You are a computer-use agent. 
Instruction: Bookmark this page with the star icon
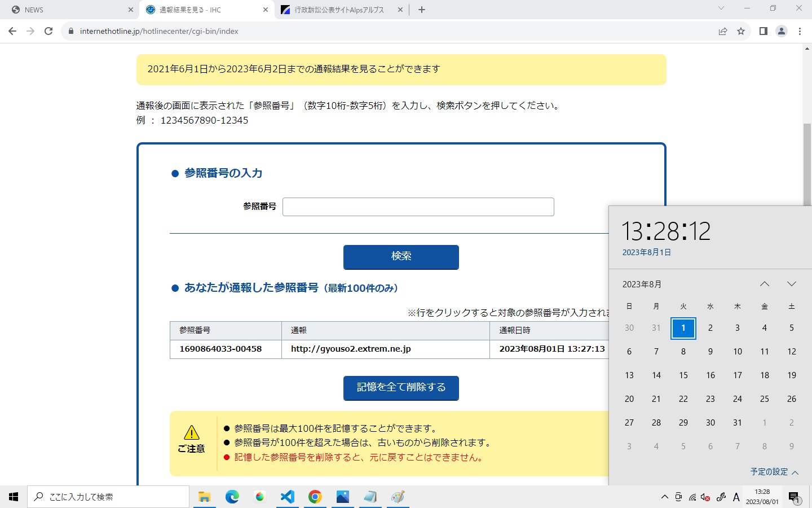tap(740, 31)
